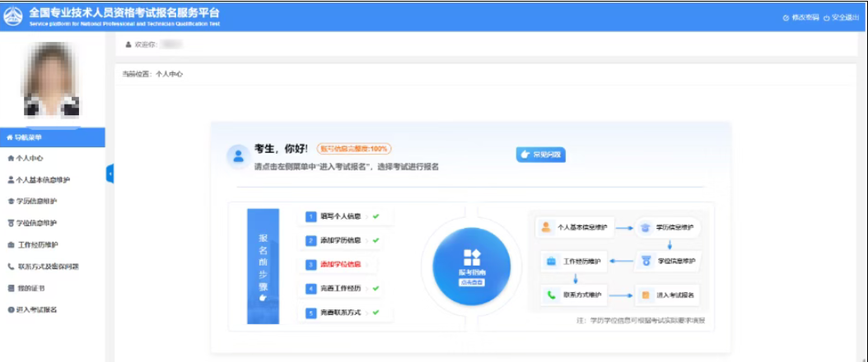Click the 账号信息完整度:100% badge

click(x=354, y=149)
